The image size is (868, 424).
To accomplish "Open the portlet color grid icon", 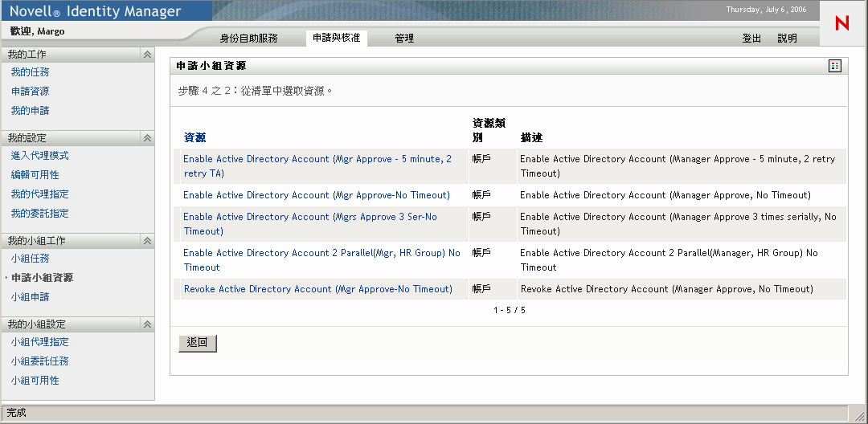I will pyautogui.click(x=835, y=67).
